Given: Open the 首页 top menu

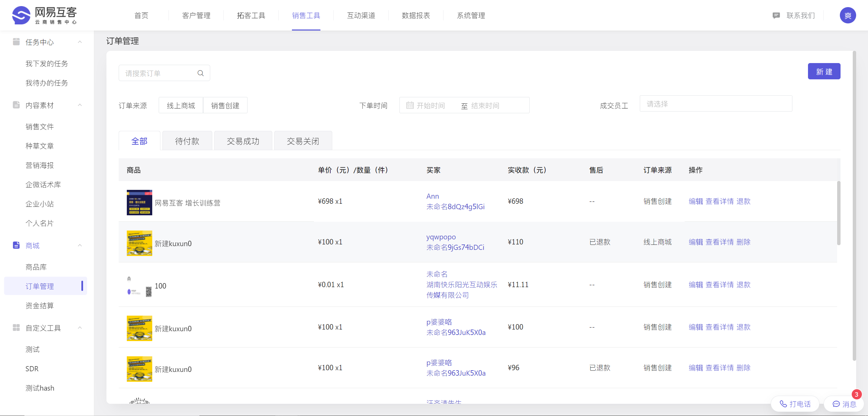Looking at the screenshot, I should [x=141, y=16].
